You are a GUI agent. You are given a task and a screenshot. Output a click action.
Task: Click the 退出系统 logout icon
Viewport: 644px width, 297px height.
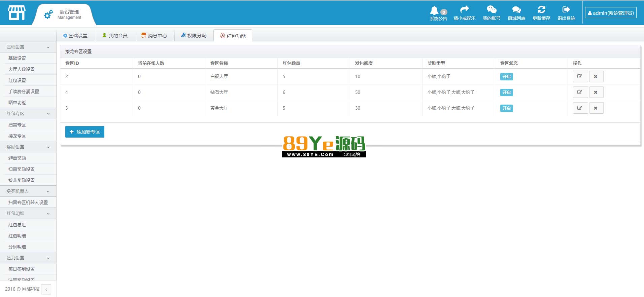tap(566, 9)
